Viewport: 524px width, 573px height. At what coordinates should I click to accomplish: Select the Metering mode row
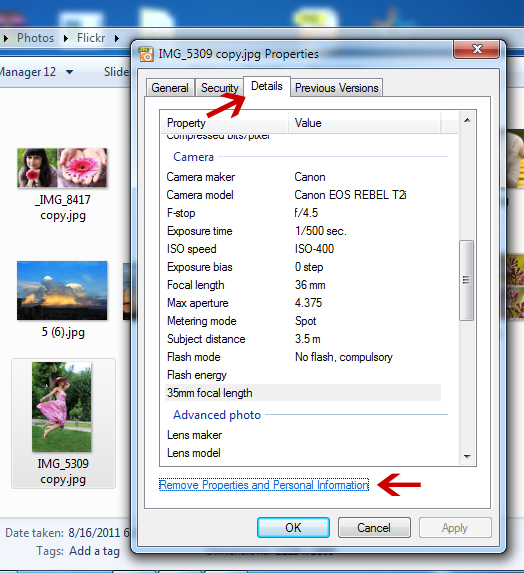[303, 321]
